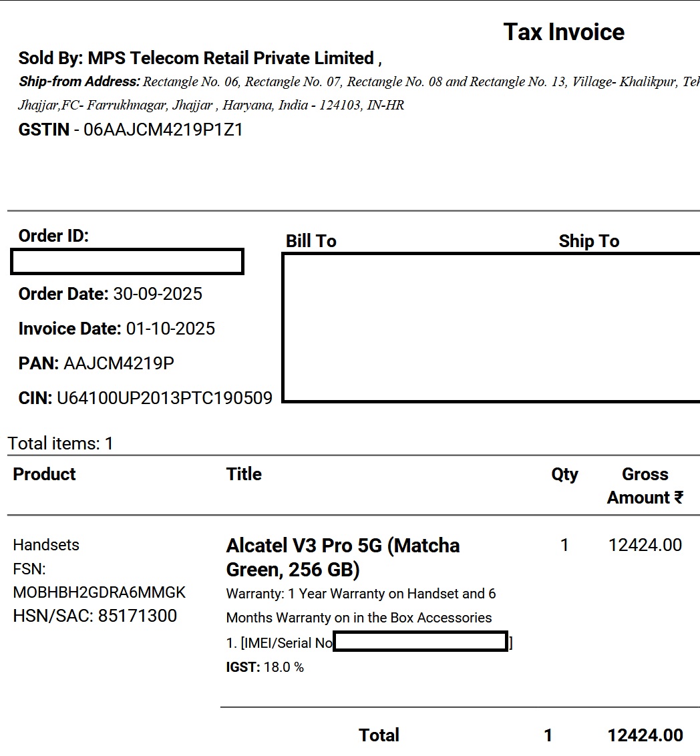Click the Ship To heading

click(589, 241)
